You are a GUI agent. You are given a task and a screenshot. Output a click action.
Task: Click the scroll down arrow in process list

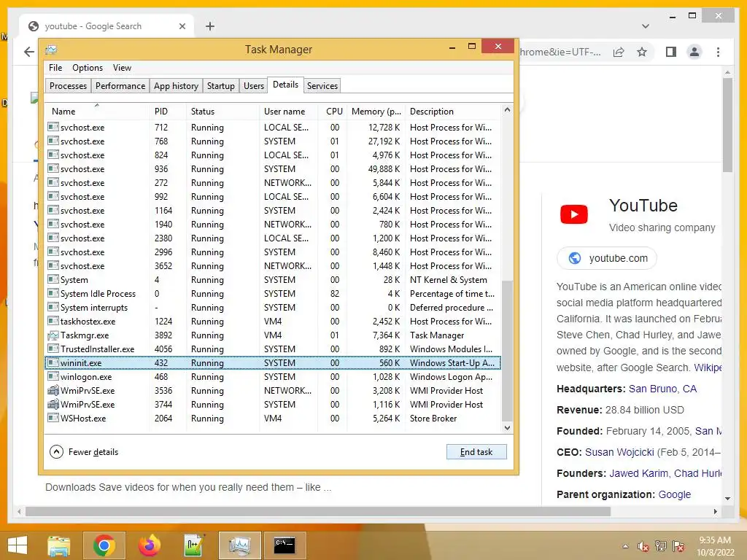click(508, 427)
